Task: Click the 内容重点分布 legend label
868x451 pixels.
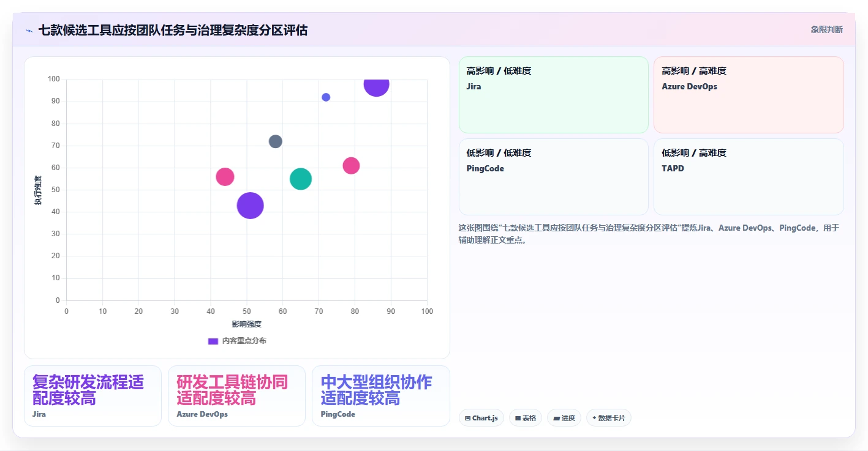Action: pyautogui.click(x=244, y=341)
